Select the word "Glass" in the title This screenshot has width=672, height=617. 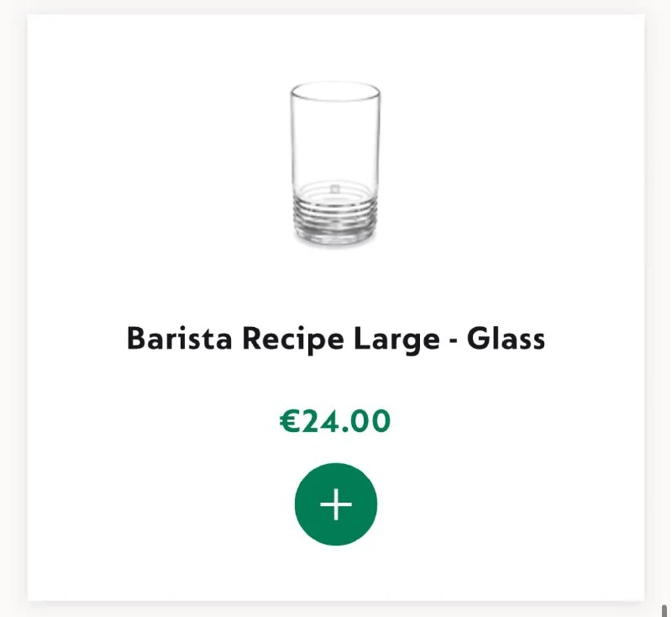click(506, 339)
